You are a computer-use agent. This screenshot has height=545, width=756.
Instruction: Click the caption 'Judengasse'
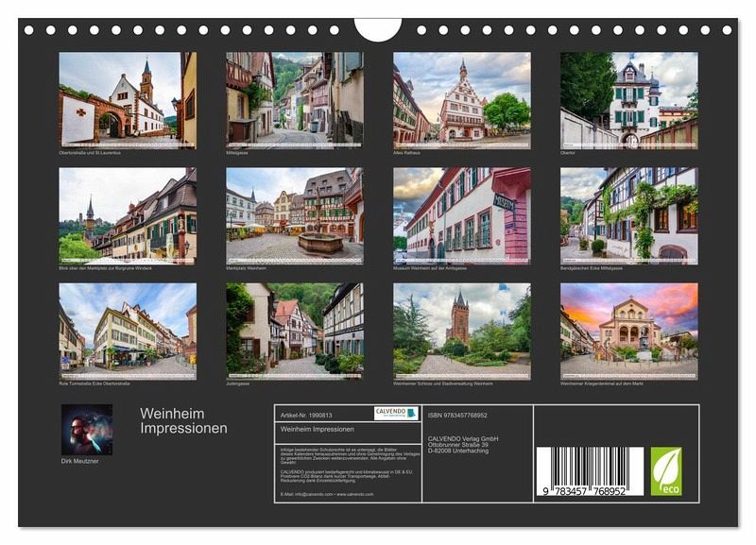(x=238, y=384)
